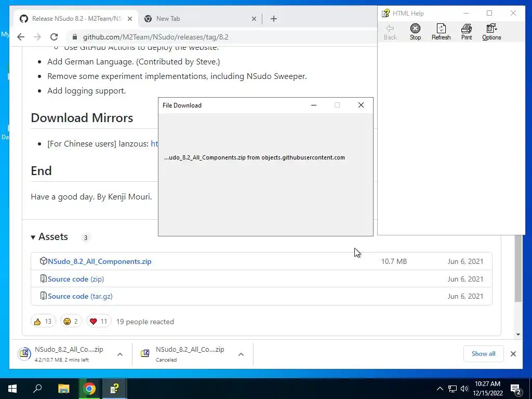
Task: Open a new Chrome tab
Action: coord(274,19)
